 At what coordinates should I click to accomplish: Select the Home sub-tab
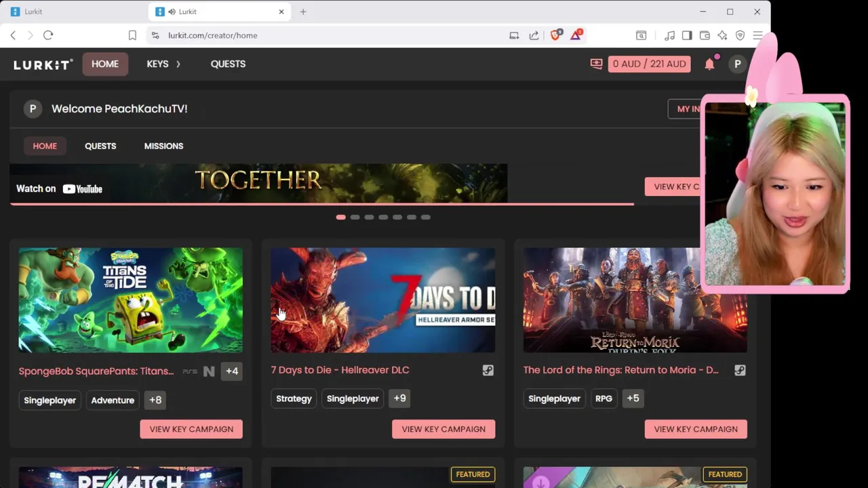tap(45, 146)
